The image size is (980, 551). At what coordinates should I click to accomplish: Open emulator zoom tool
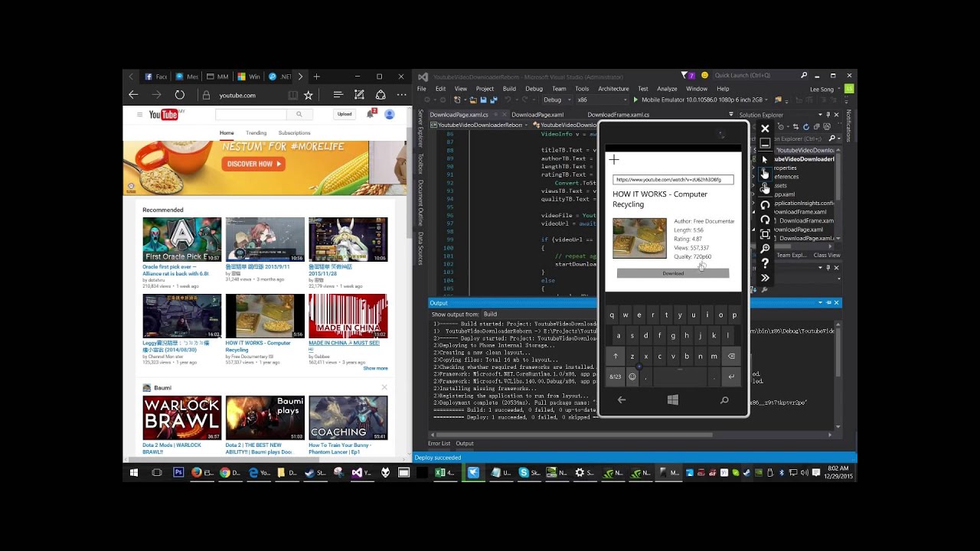tap(765, 249)
